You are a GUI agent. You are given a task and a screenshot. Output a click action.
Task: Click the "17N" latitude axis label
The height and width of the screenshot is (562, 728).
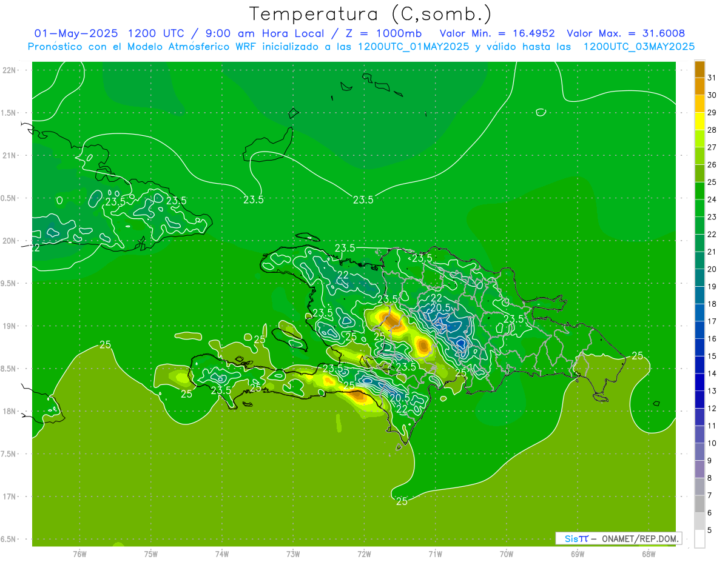pyautogui.click(x=10, y=497)
